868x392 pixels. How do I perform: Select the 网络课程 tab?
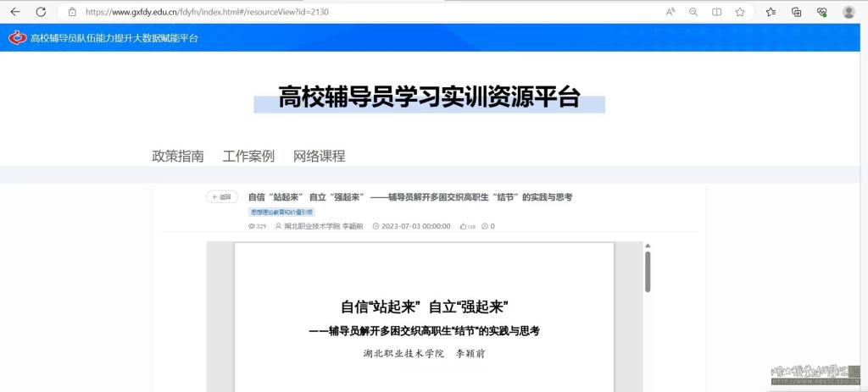320,156
